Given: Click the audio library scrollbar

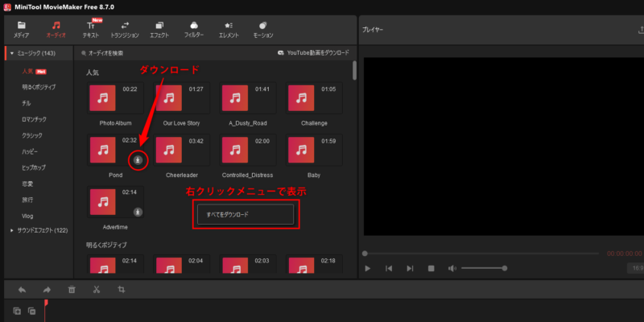Looking at the screenshot, I should coord(354,71).
